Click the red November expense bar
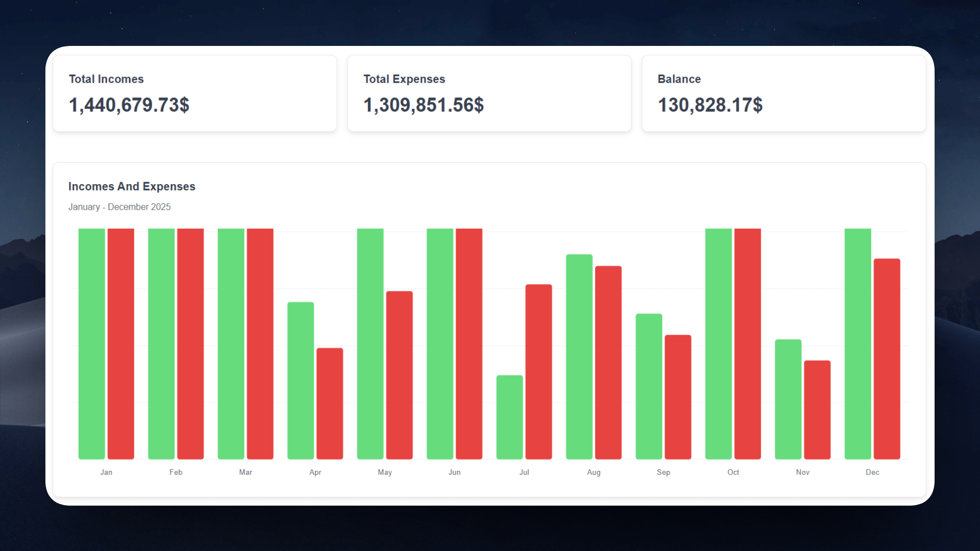Viewport: 980px width, 551px height. (817, 410)
